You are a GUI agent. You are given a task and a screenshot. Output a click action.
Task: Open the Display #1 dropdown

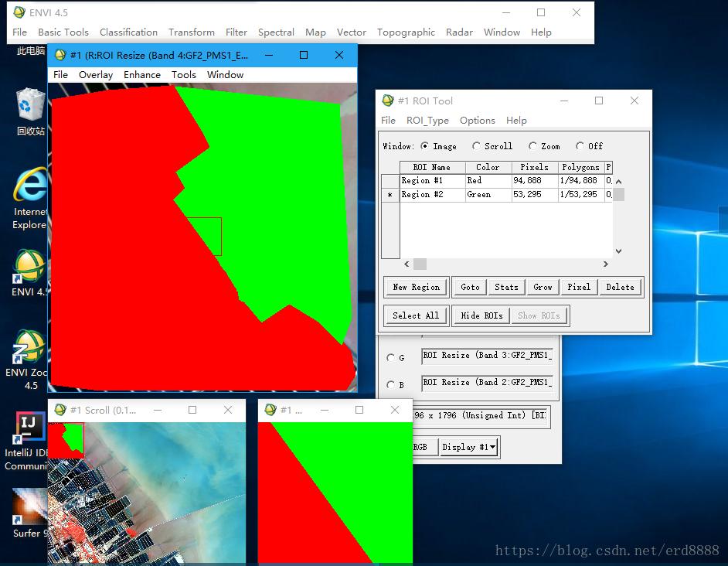[469, 447]
